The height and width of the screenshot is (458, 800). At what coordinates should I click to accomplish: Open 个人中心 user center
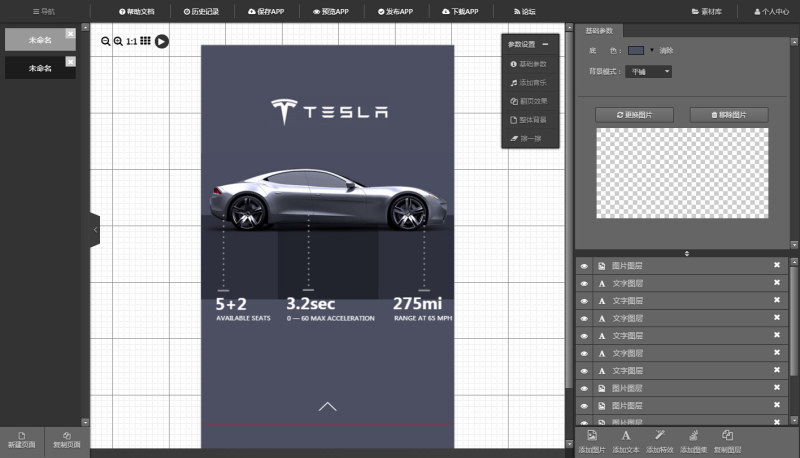(x=771, y=11)
